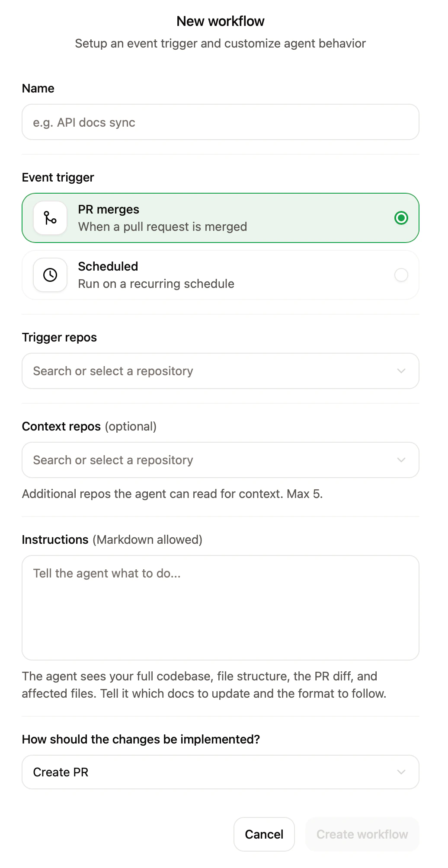
Task: Focus the workflow Name input field
Action: [221, 122]
